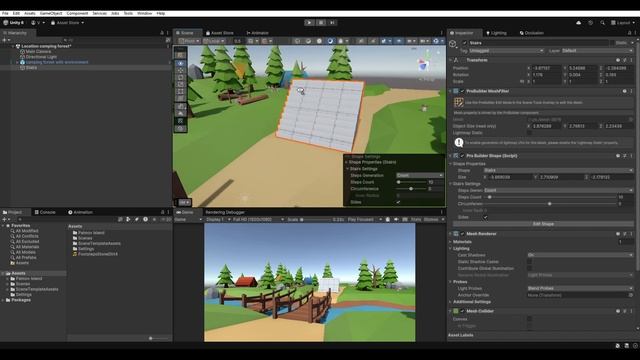Open the Play Focused dropdown

[365, 220]
